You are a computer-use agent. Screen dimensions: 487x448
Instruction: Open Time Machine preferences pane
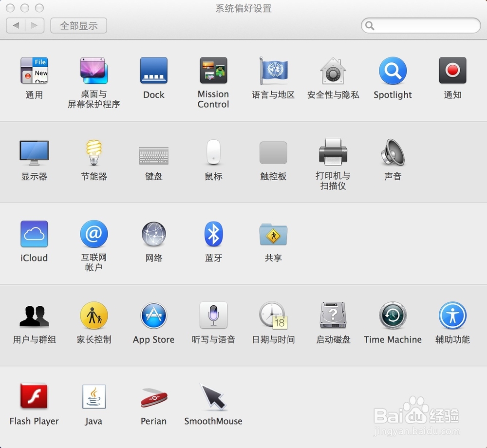coord(393,316)
